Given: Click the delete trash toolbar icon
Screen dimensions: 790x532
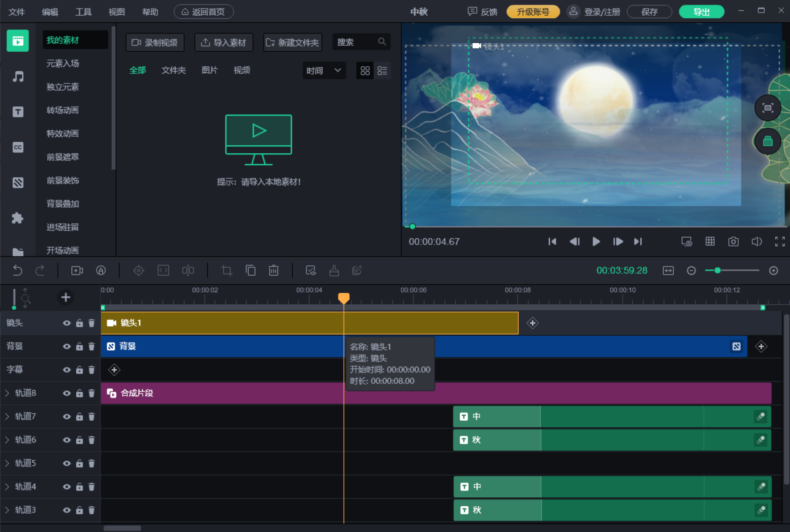Looking at the screenshot, I should pyautogui.click(x=274, y=270).
